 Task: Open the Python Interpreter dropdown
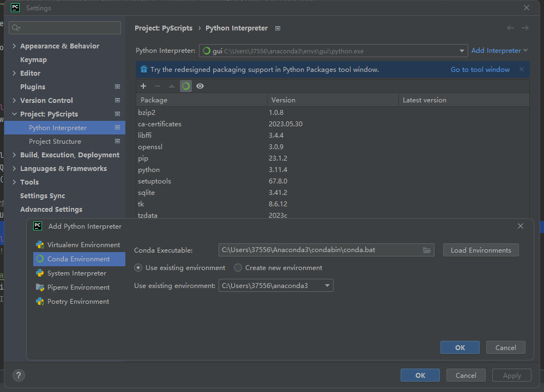click(462, 51)
